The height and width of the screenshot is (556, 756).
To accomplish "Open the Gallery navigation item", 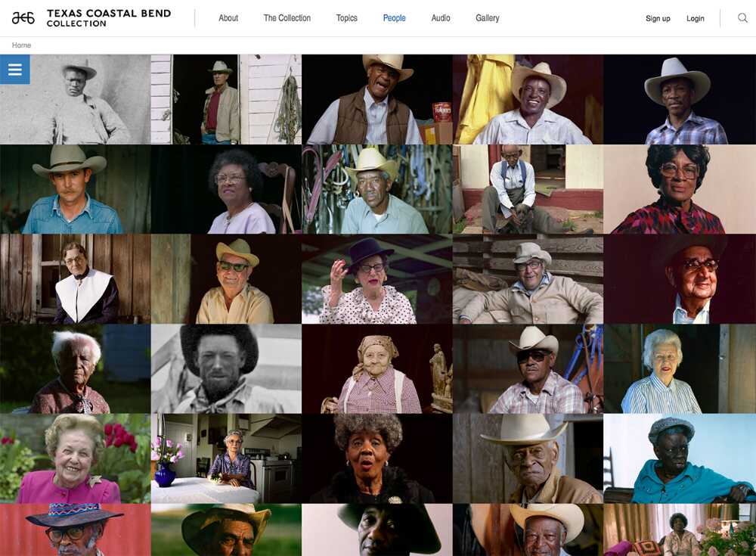I will click(487, 18).
